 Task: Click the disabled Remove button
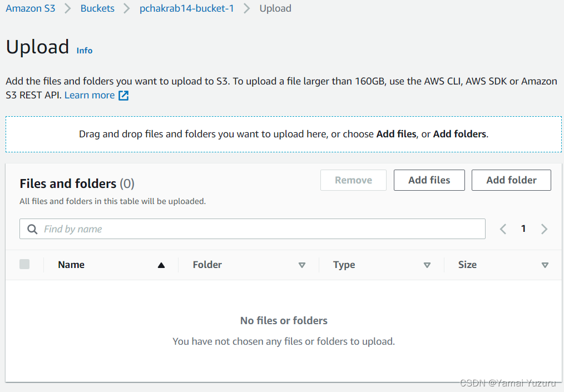pos(353,180)
